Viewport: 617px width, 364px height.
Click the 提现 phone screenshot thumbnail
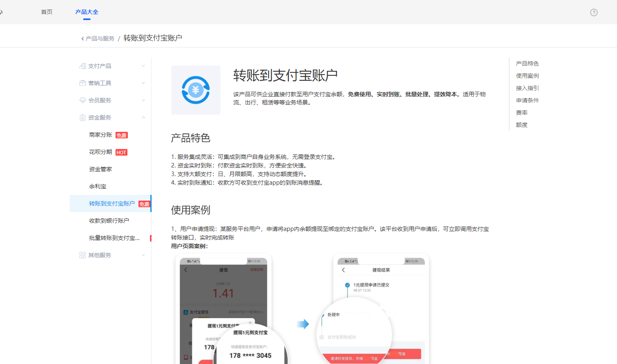click(223, 310)
